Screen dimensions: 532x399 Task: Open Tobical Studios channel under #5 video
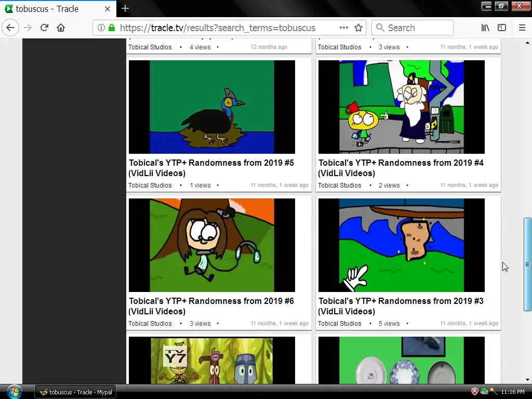pyautogui.click(x=150, y=185)
